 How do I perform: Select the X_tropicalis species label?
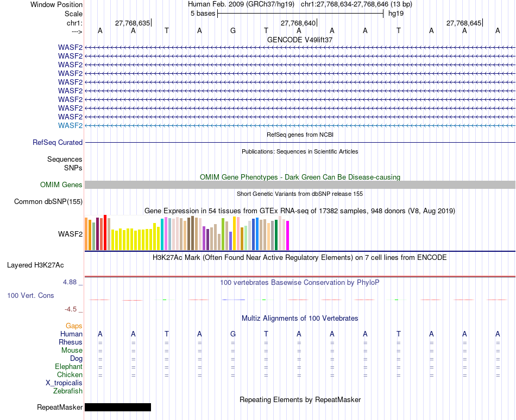[x=64, y=383]
